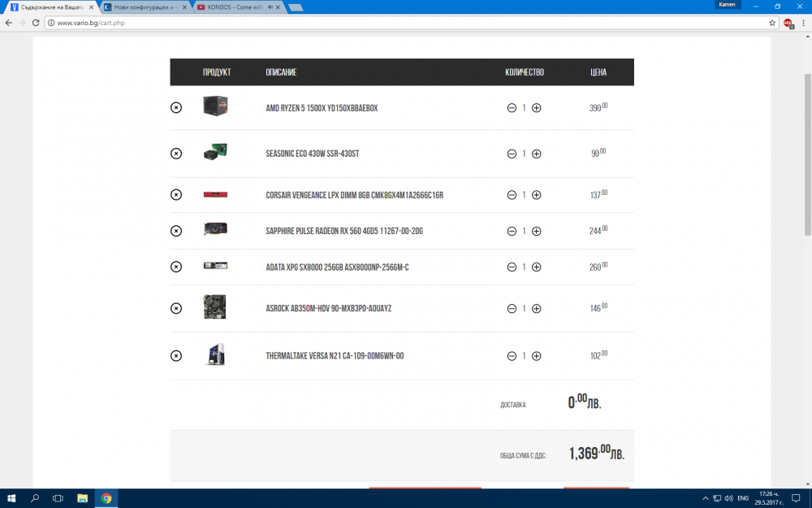Image resolution: width=812 pixels, height=508 pixels.
Task: Open the Kamen profile button
Action: (x=727, y=5)
